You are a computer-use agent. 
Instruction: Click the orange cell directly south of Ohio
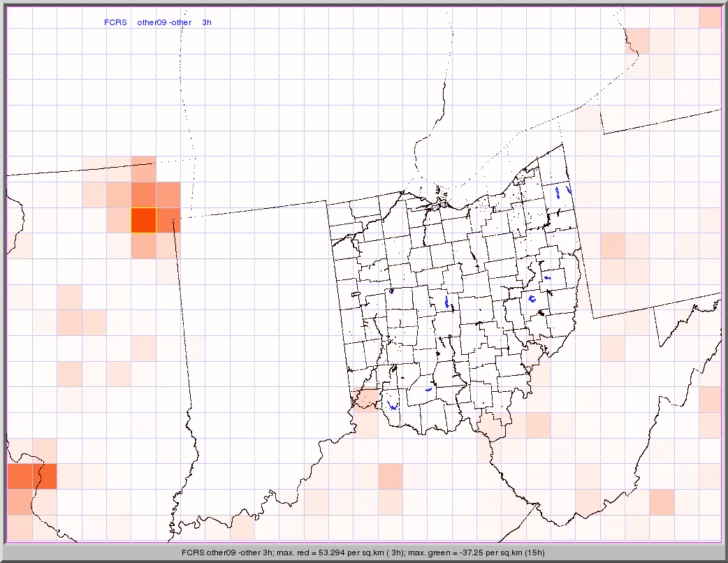tap(390, 476)
